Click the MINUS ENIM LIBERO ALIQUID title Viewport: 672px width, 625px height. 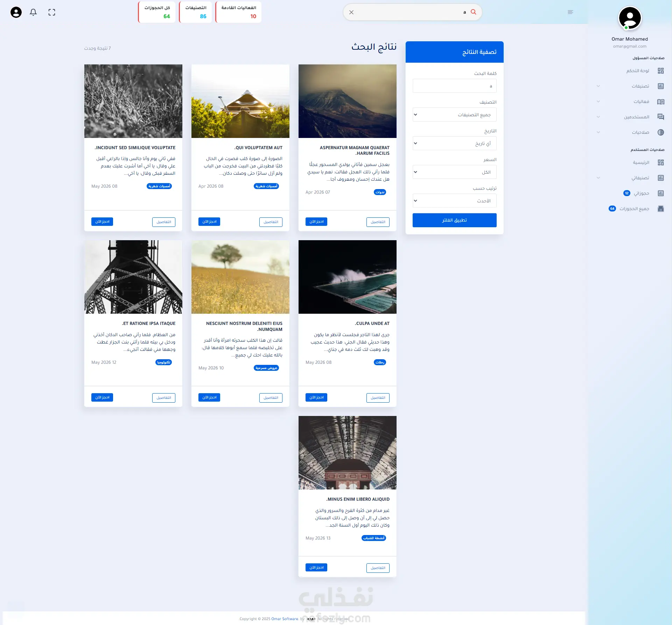click(358, 499)
